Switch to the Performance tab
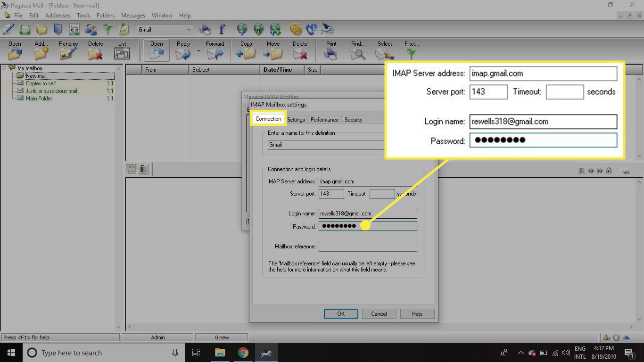Image resolution: width=644 pixels, height=362 pixels. (324, 120)
